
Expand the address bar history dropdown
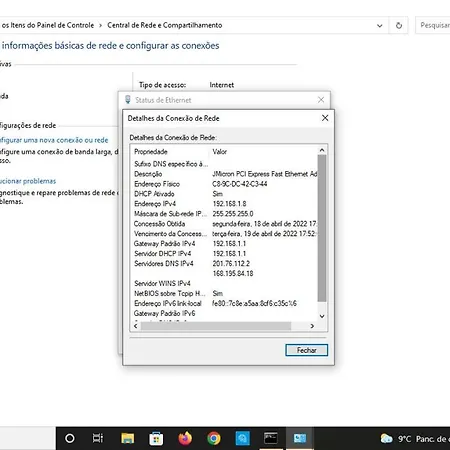(379, 25)
